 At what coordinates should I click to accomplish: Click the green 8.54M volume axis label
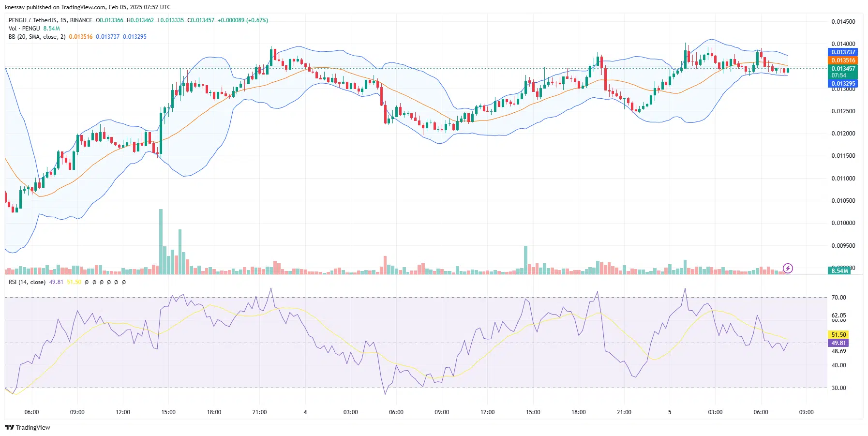click(x=839, y=271)
